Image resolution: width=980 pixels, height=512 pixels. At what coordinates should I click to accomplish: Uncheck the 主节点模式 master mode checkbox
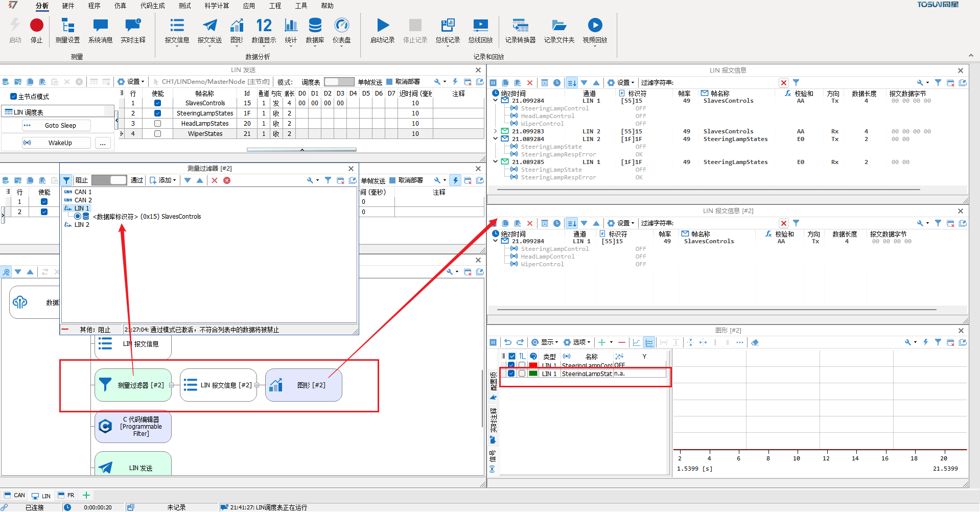pyautogui.click(x=13, y=97)
